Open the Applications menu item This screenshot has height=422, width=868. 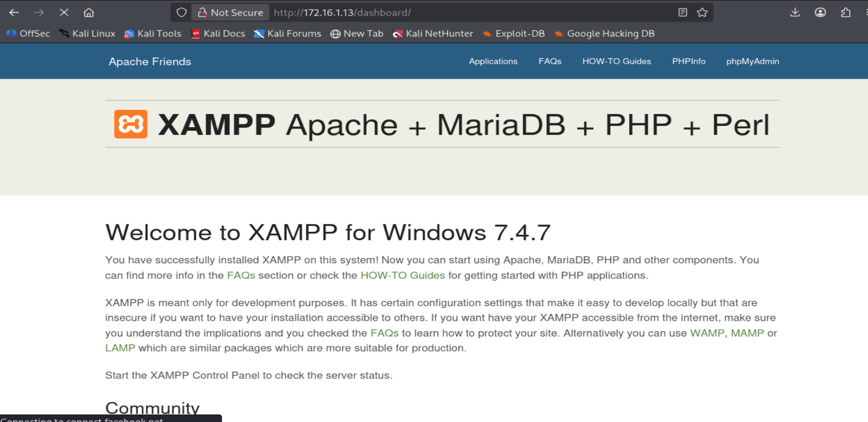[493, 61]
